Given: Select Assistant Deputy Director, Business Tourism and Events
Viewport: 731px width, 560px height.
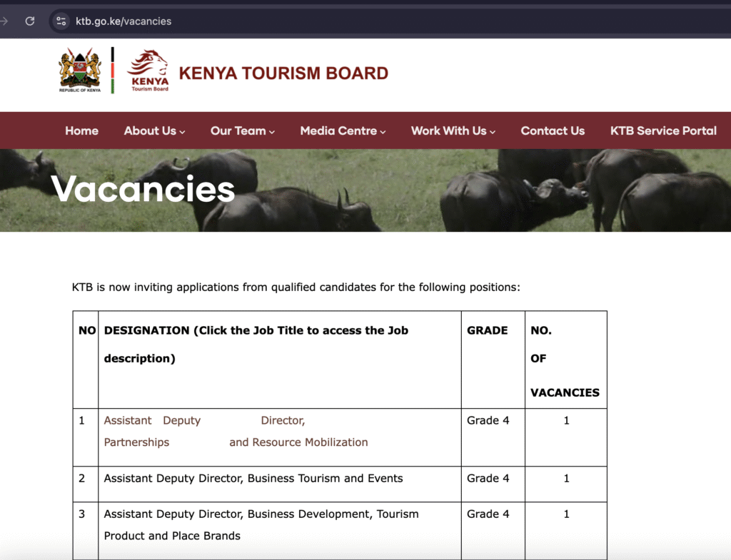Looking at the screenshot, I should tap(253, 478).
